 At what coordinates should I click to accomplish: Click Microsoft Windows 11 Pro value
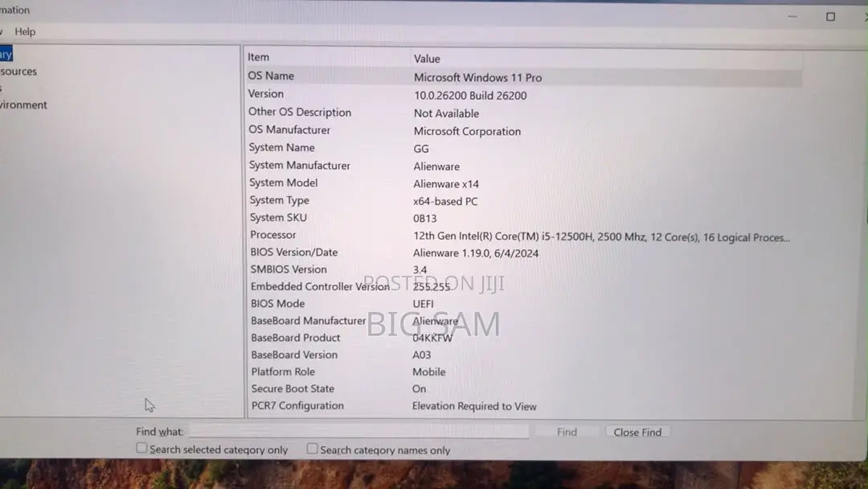[x=477, y=77]
